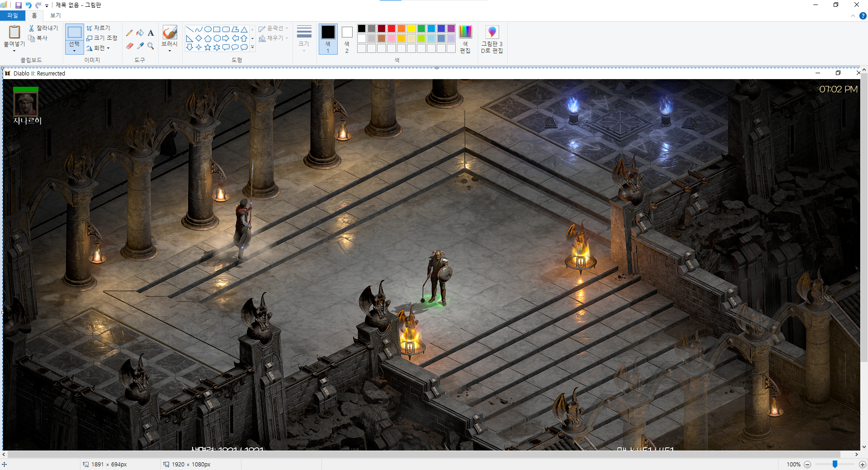The width and height of the screenshot is (868, 470).
Task: Click the blue Help question mark icon
Action: (x=863, y=16)
